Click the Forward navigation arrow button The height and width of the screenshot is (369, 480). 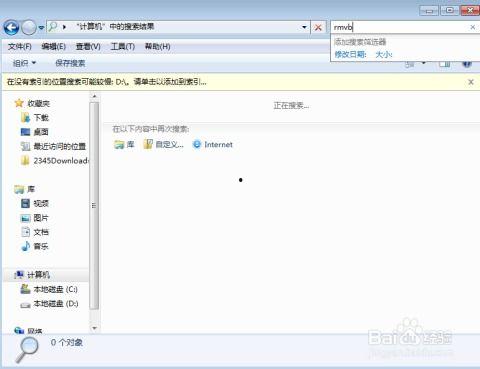[x=29, y=28]
